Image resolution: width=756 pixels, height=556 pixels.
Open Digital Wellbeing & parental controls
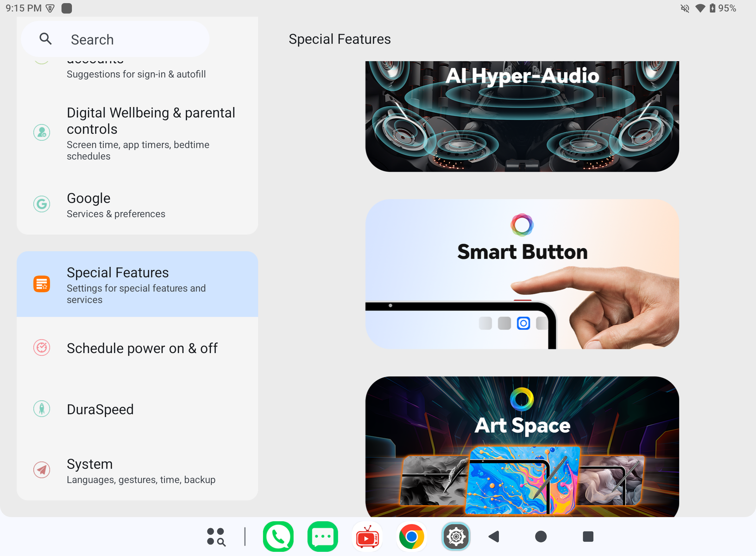coord(137,133)
